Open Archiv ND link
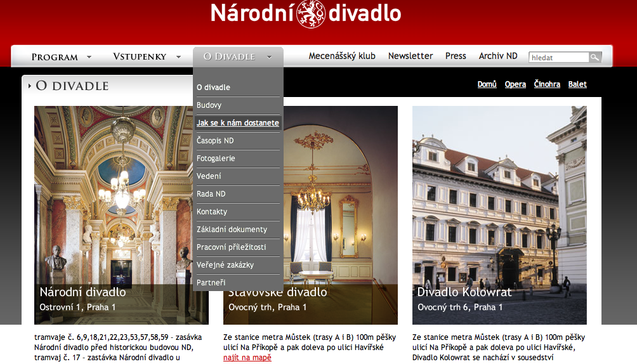637x364 pixels. pyautogui.click(x=498, y=56)
